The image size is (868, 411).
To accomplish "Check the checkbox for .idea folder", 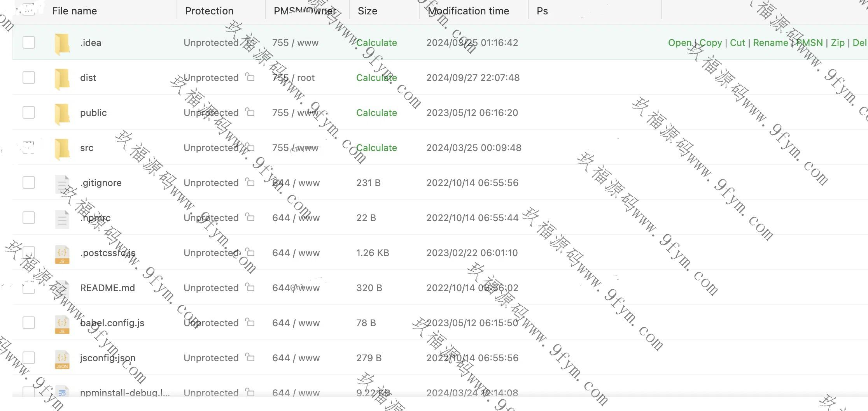I will click(29, 42).
